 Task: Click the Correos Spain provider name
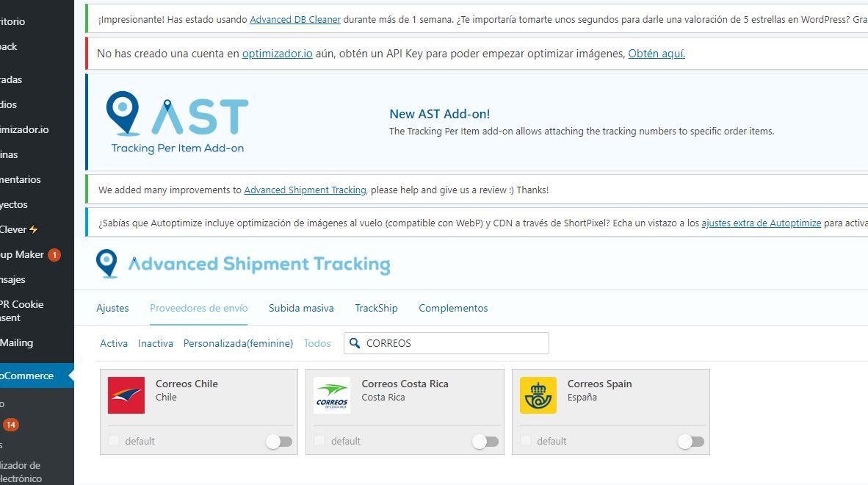(x=599, y=384)
